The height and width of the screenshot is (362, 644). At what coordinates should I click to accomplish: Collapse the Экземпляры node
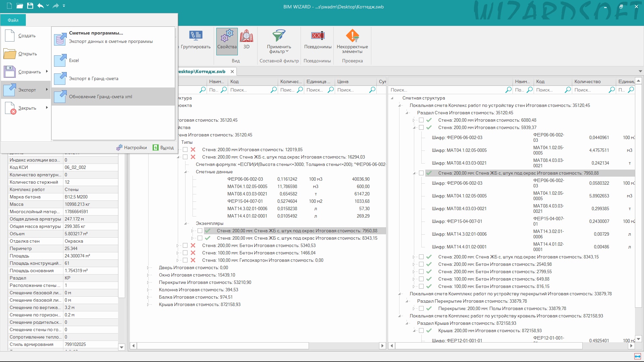pos(185,223)
